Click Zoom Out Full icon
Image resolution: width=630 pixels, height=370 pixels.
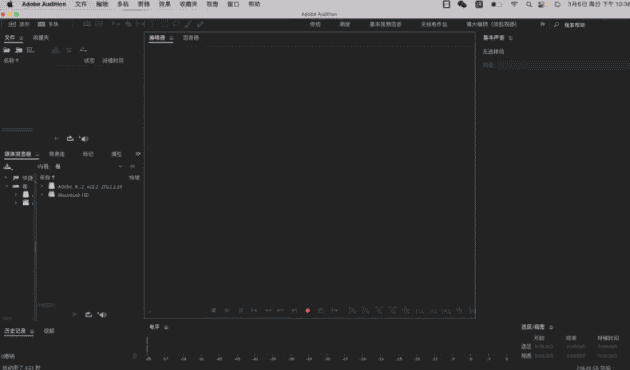coord(406,310)
